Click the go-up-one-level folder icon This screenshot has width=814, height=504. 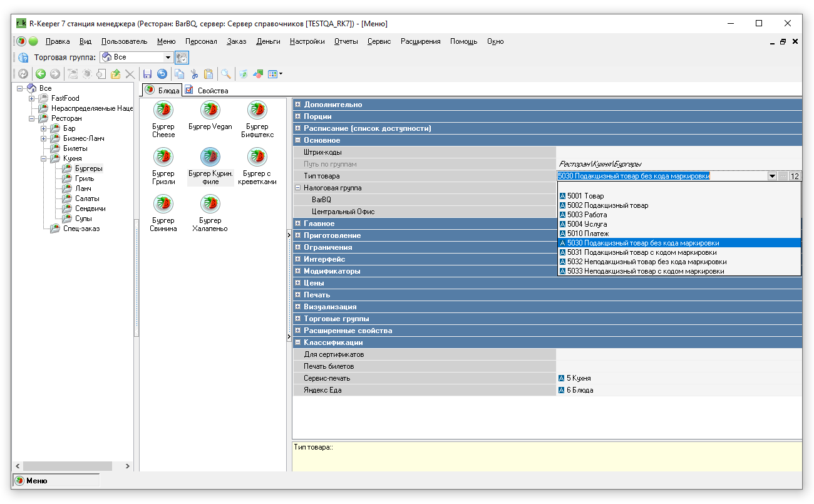(x=115, y=74)
